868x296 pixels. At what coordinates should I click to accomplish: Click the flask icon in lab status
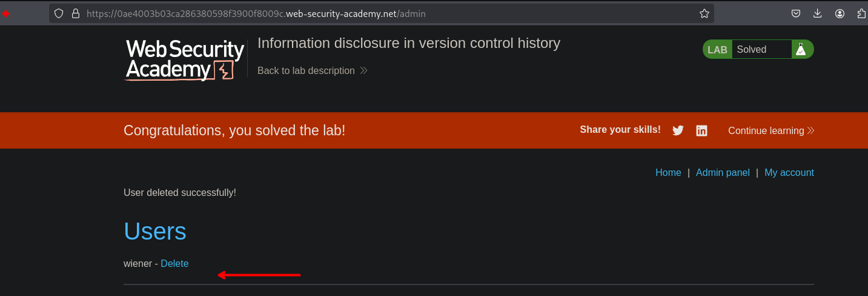[801, 50]
